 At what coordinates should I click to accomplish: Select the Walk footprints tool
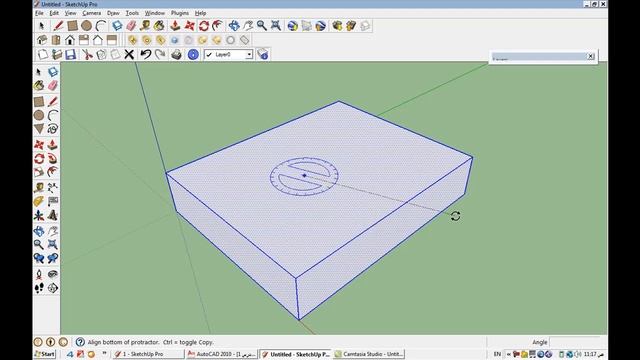tap(39, 288)
